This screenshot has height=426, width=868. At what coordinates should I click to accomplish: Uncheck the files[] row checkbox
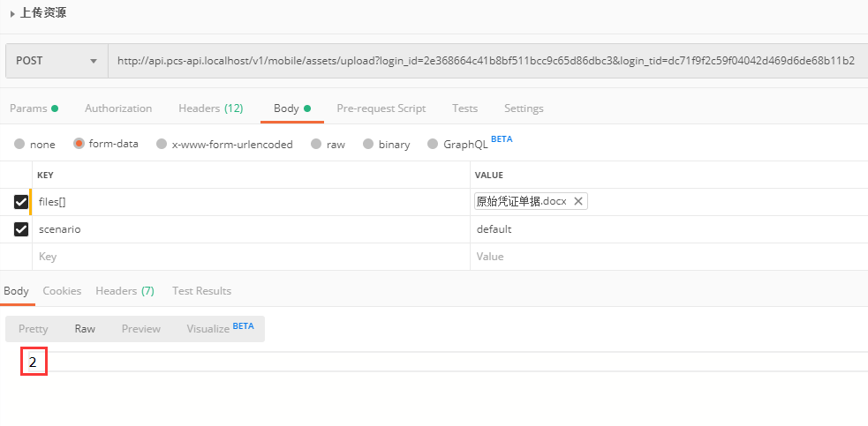coord(21,202)
